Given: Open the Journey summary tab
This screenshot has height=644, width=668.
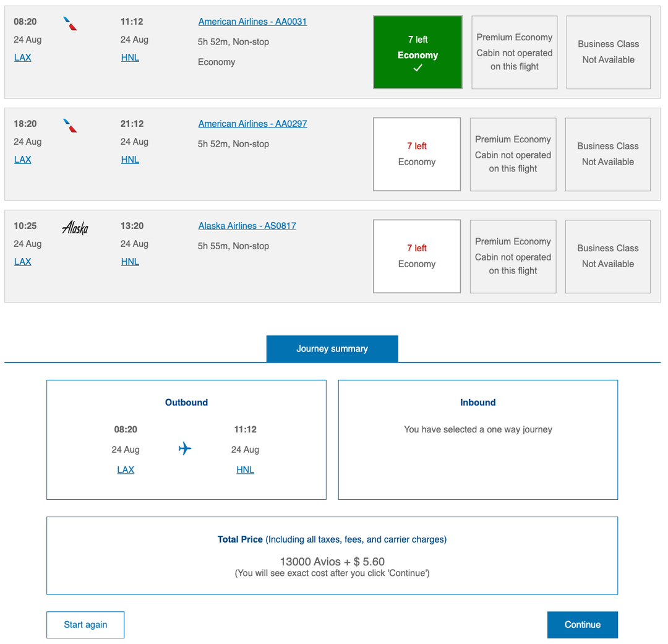Looking at the screenshot, I should (x=332, y=348).
